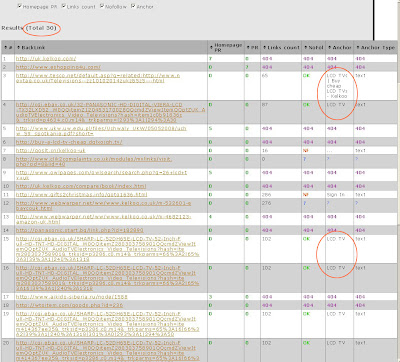Toggle the Homepage PR checkbox
Image resolution: width=400 pixels, height=362 pixels.
pyautogui.click(x=20, y=6)
